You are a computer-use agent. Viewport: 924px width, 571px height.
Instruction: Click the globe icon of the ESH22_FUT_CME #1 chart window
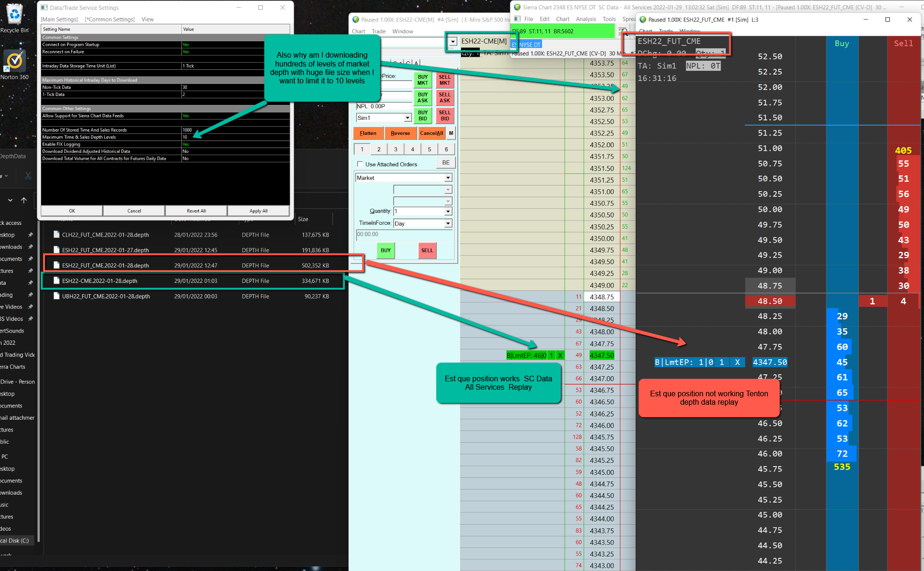click(643, 20)
